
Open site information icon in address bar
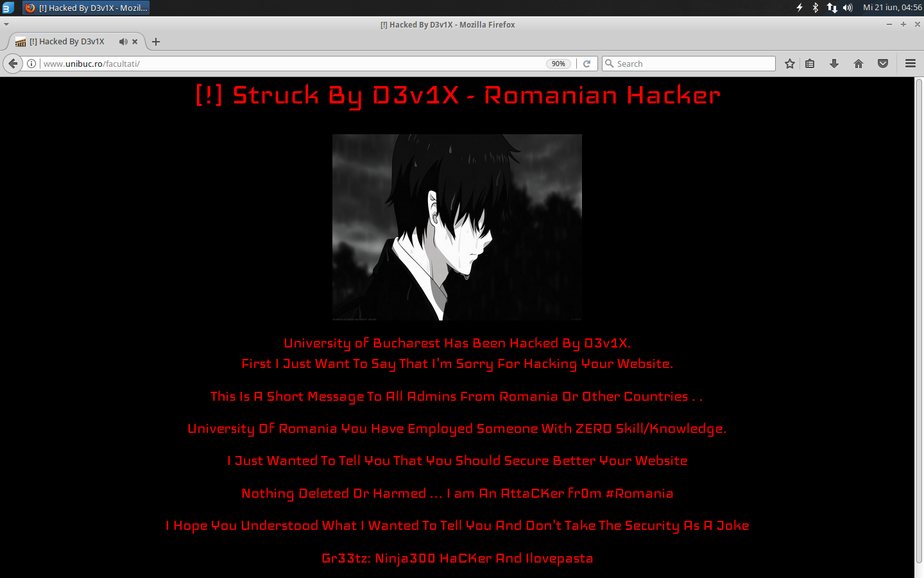point(31,64)
